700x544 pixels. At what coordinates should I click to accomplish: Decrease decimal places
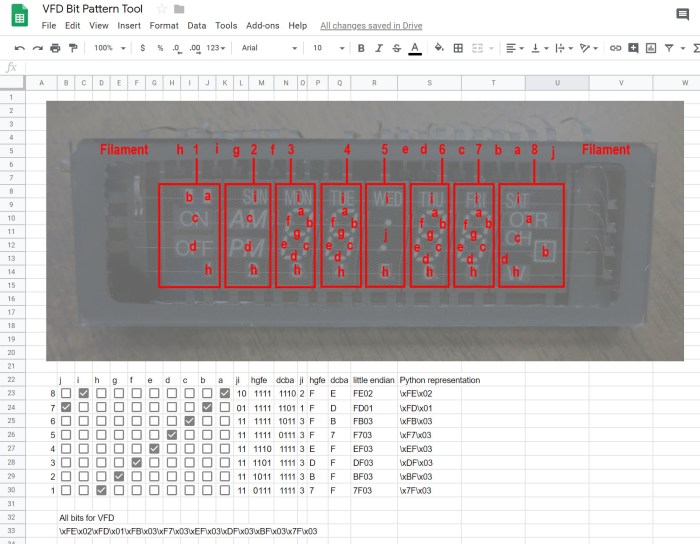[x=177, y=48]
